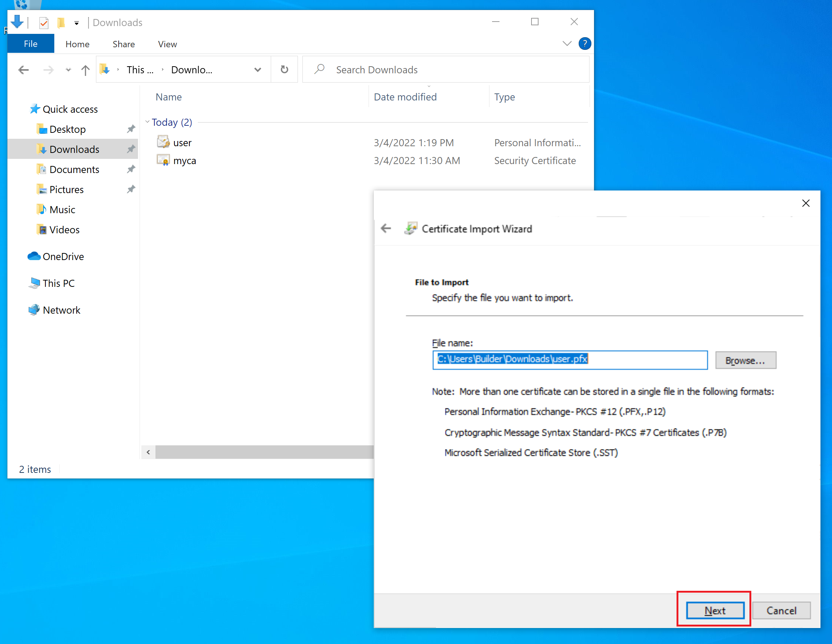This screenshot has height=644, width=832.
Task: Maximize the Downloads Explorer window
Action: [x=534, y=22]
